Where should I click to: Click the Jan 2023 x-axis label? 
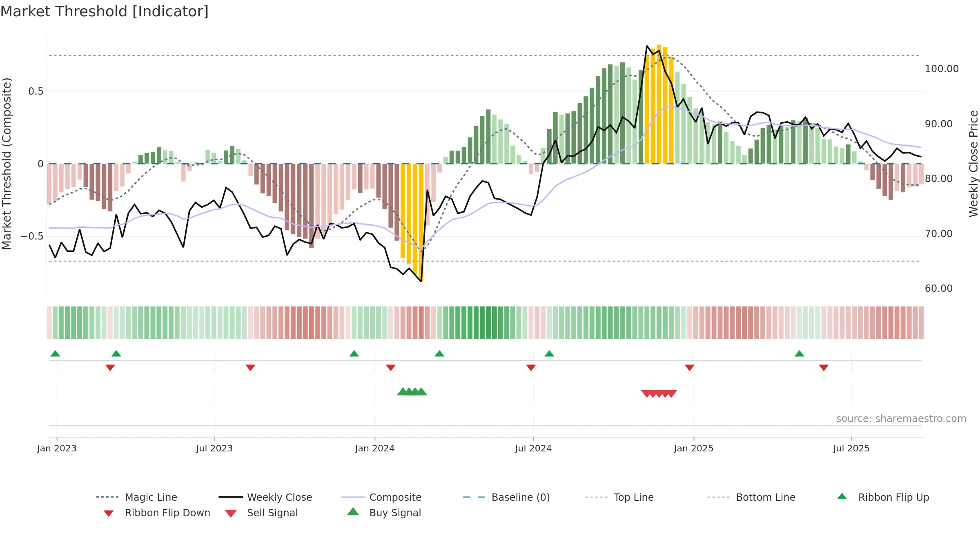[x=57, y=449]
